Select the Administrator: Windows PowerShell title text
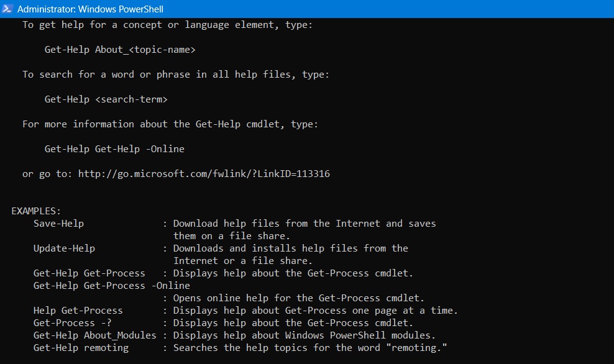Viewport: 614px width, 364px height. [x=91, y=9]
